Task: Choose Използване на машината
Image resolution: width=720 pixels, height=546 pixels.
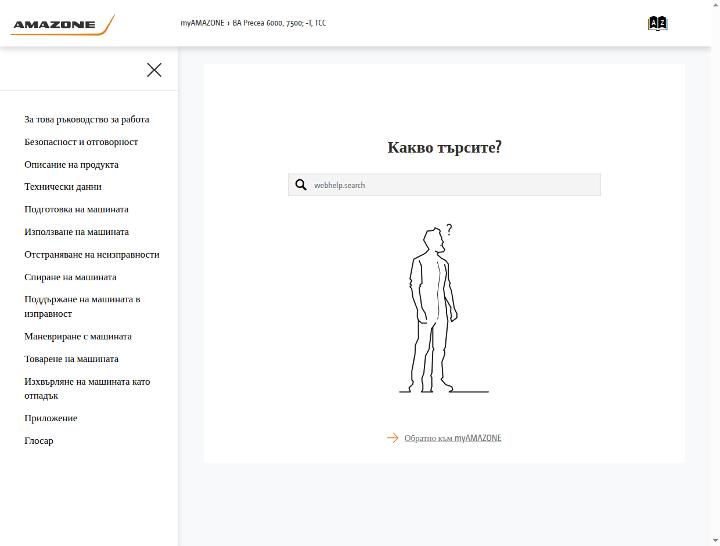Action: (76, 232)
